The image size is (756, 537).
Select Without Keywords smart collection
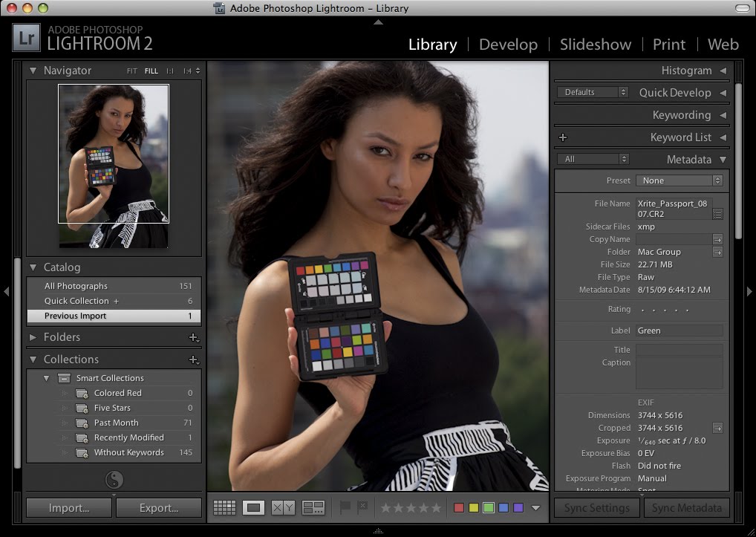click(x=114, y=452)
